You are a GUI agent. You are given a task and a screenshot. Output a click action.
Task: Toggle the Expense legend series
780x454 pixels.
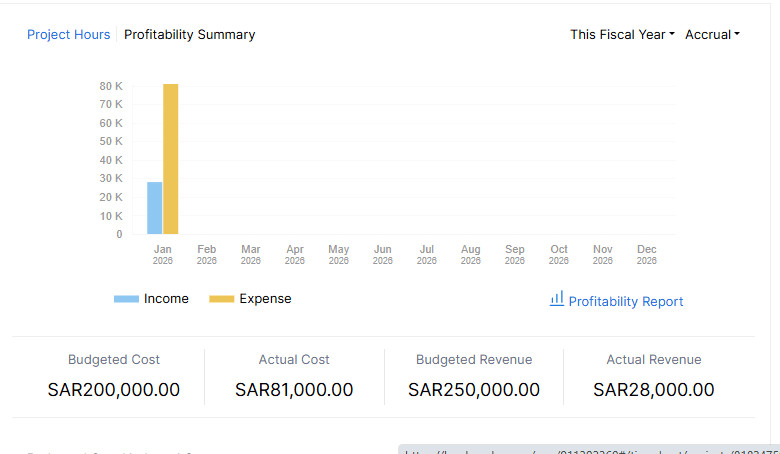[x=265, y=298]
